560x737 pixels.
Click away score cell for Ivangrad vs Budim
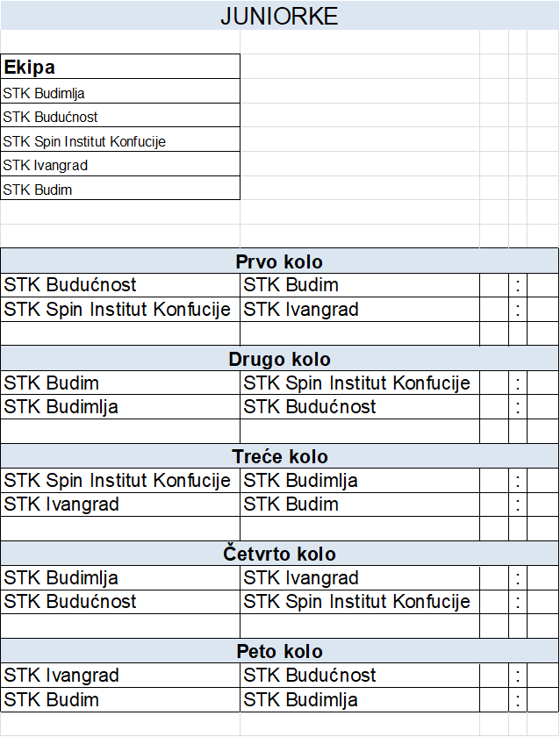click(x=543, y=504)
